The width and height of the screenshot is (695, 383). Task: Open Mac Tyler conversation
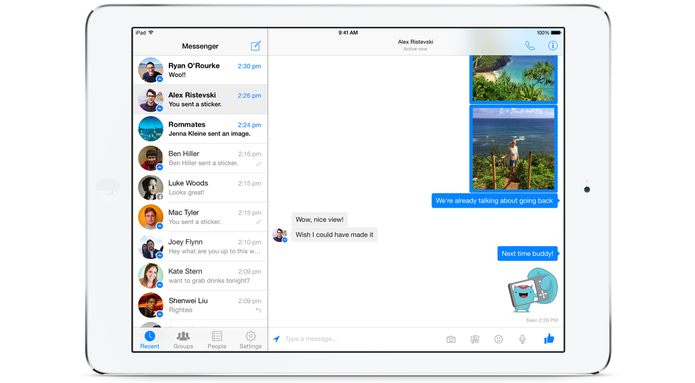(x=200, y=217)
